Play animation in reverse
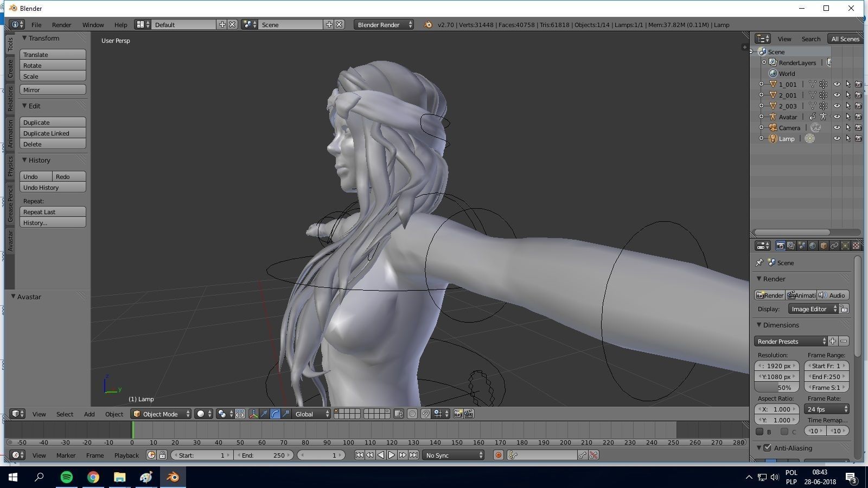 tap(381, 455)
